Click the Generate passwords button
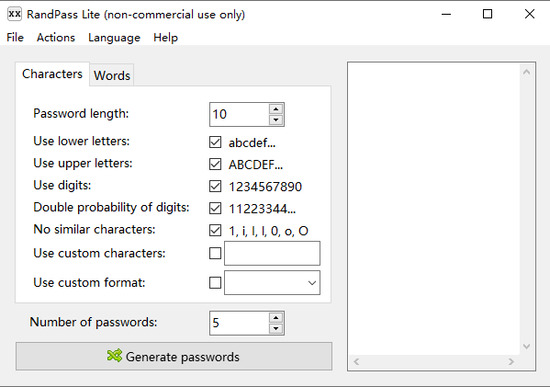The width and height of the screenshot is (550, 387). point(174,356)
